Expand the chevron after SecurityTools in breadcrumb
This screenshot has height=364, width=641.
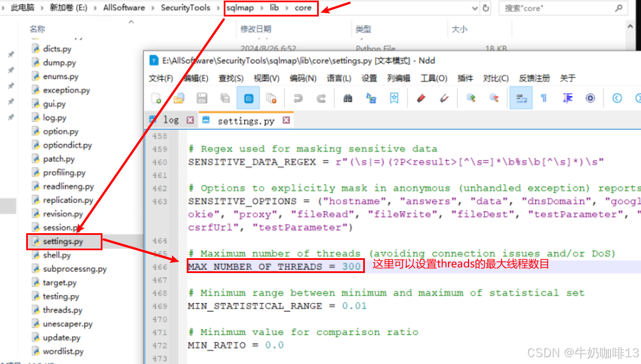click(x=218, y=8)
